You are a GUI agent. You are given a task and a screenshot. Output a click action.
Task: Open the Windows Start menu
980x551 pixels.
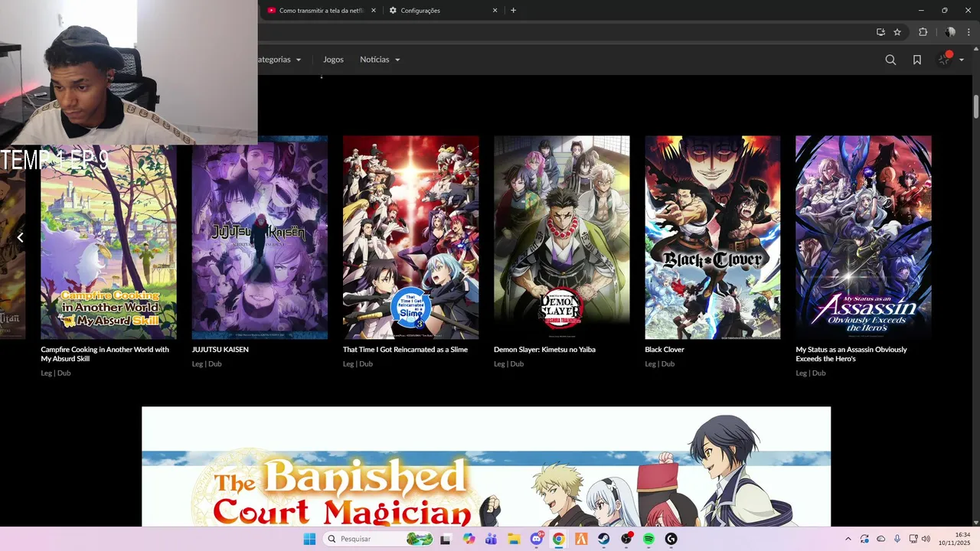[309, 539]
